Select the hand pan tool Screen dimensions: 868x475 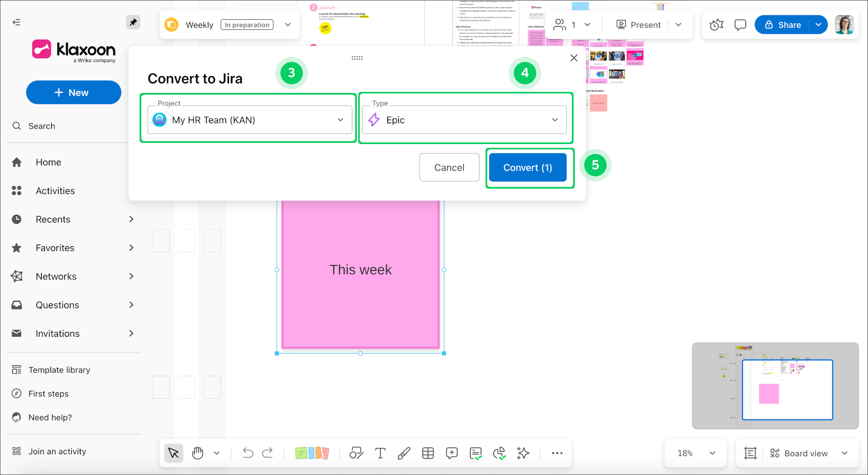[x=198, y=453]
